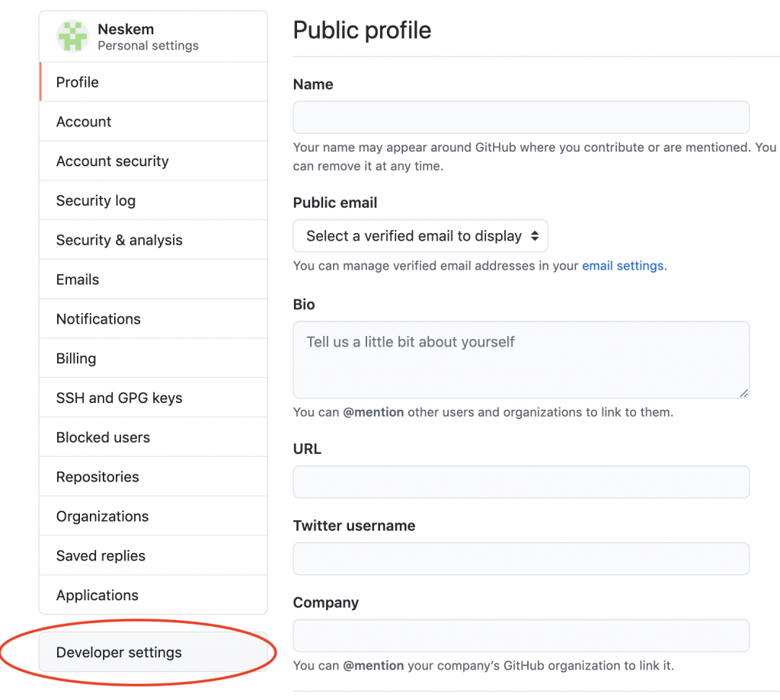Click the Neskem avatar identicon

tap(73, 37)
